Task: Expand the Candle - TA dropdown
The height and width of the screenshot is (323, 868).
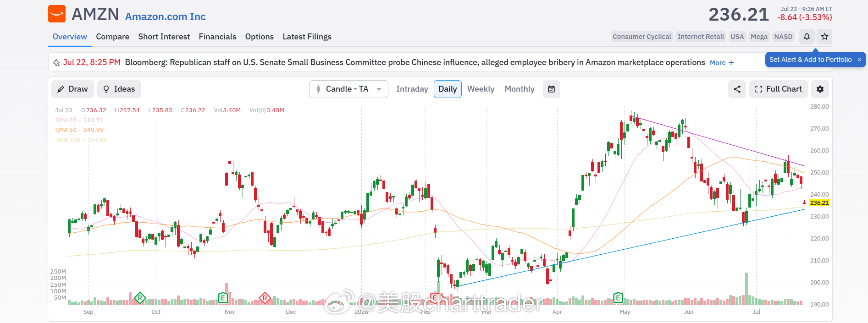Action: coord(348,89)
